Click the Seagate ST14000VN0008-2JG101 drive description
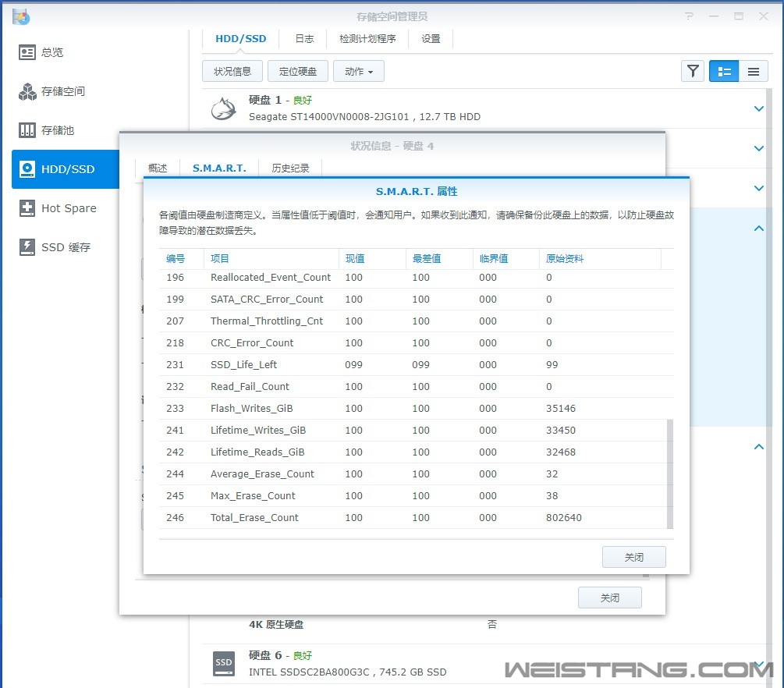Viewport: 784px width, 688px height. tap(364, 116)
